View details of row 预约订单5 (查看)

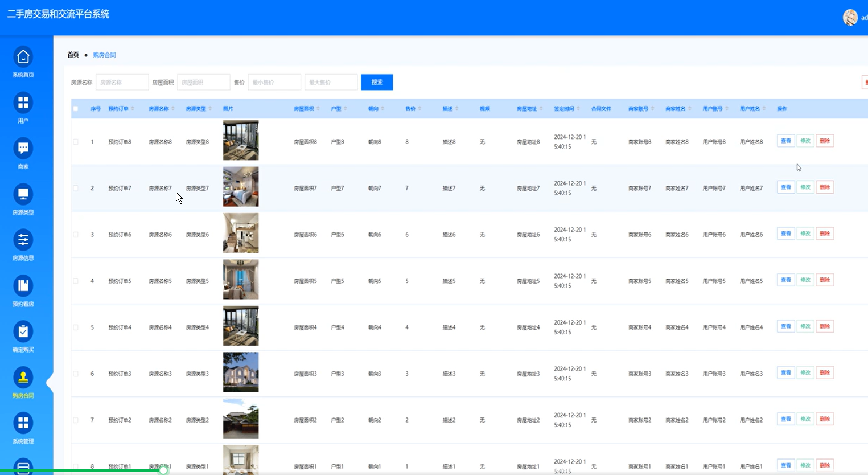(785, 280)
